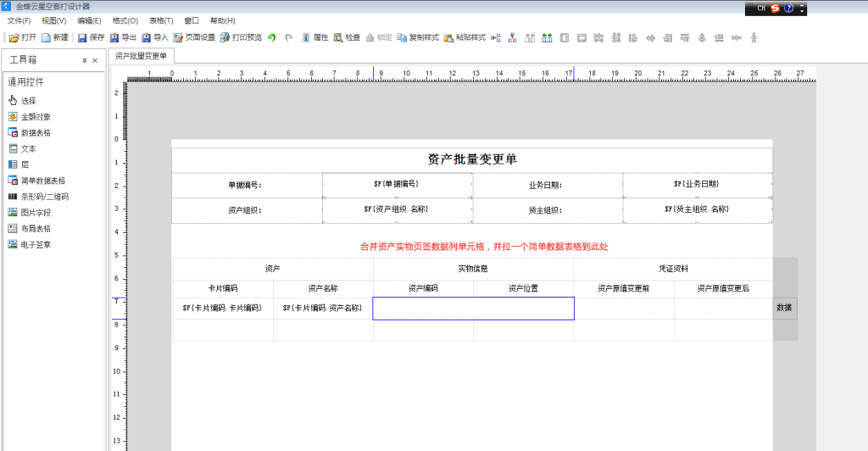
Task: Click the align right edges icon
Action: pos(668,37)
